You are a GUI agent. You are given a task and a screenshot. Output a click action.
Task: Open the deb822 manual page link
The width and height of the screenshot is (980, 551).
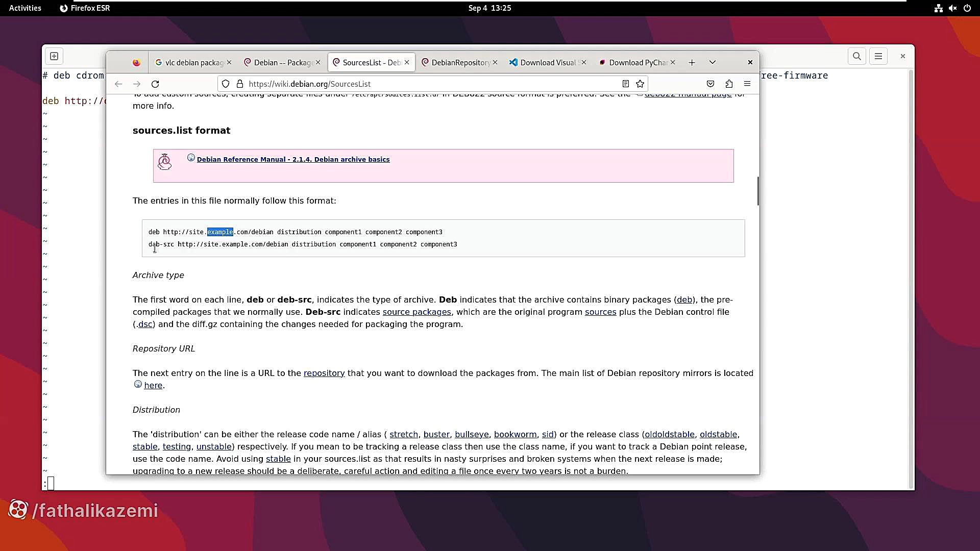tap(688, 95)
